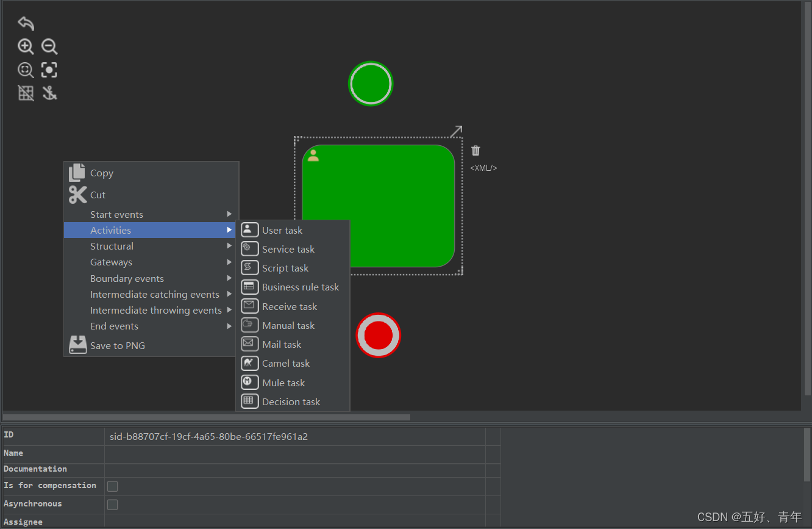
Task: Expand arrow next to Activities
Action: (229, 230)
